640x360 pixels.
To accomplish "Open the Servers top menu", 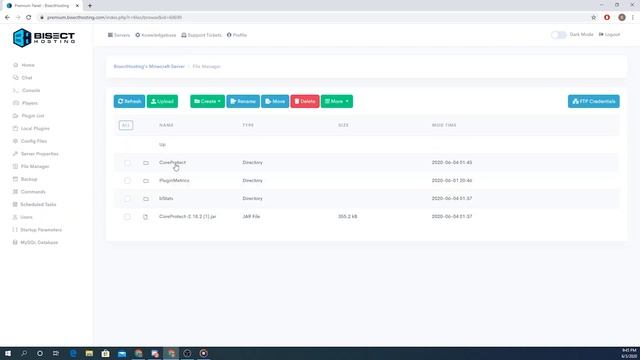I will (119, 35).
